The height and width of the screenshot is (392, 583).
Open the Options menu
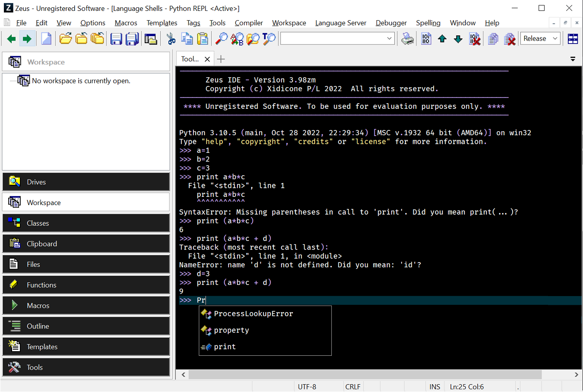pos(93,23)
